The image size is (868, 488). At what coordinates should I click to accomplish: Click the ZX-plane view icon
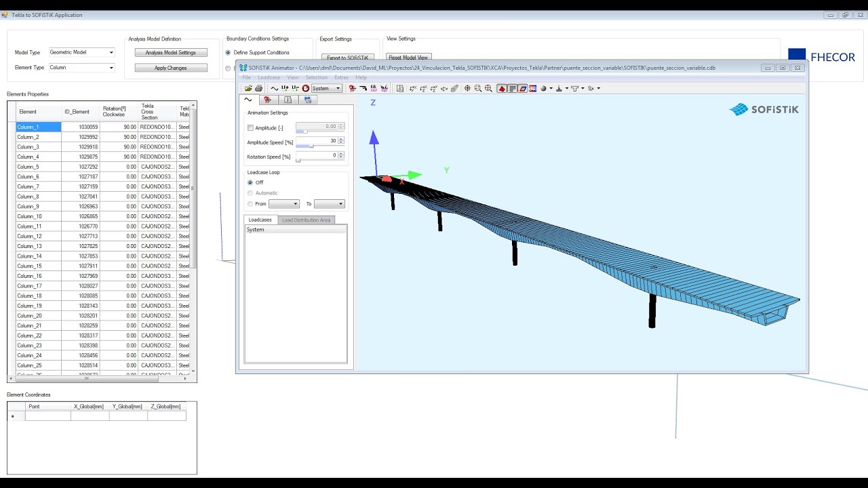click(x=424, y=88)
